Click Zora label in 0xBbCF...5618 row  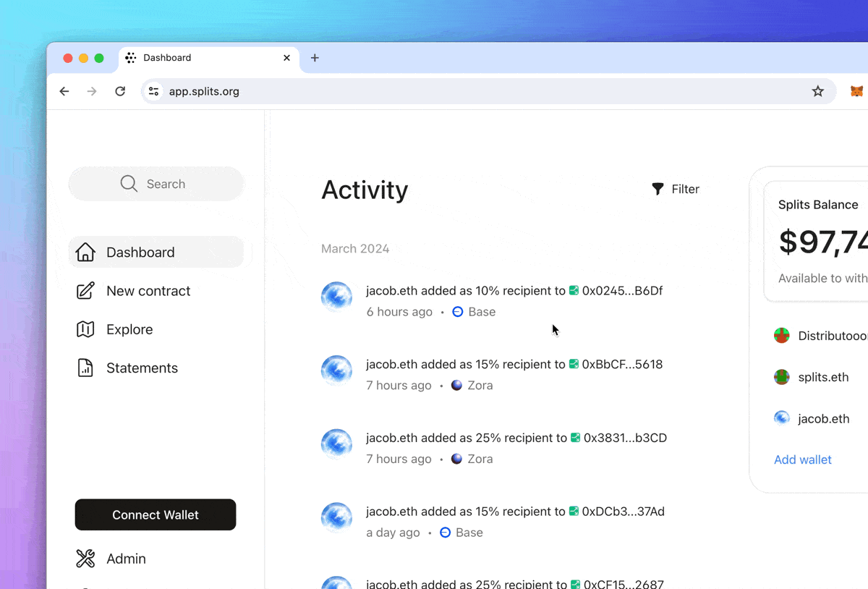pos(480,386)
